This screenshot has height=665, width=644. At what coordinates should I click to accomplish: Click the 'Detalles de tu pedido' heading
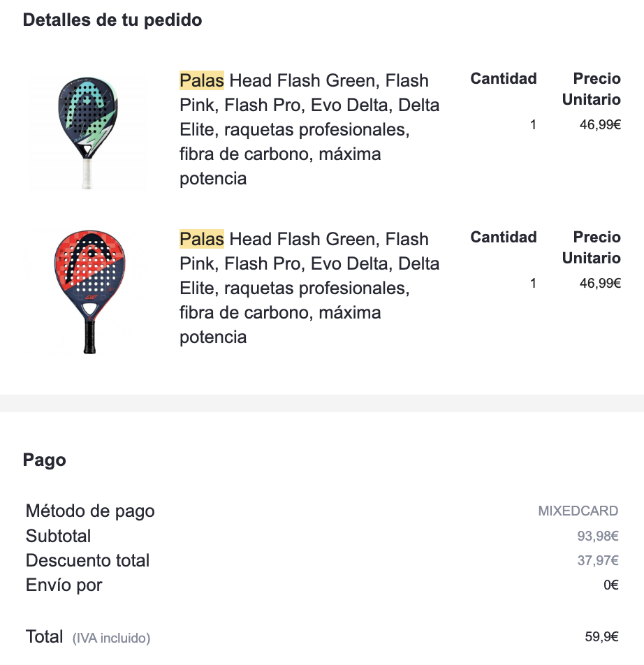112,20
